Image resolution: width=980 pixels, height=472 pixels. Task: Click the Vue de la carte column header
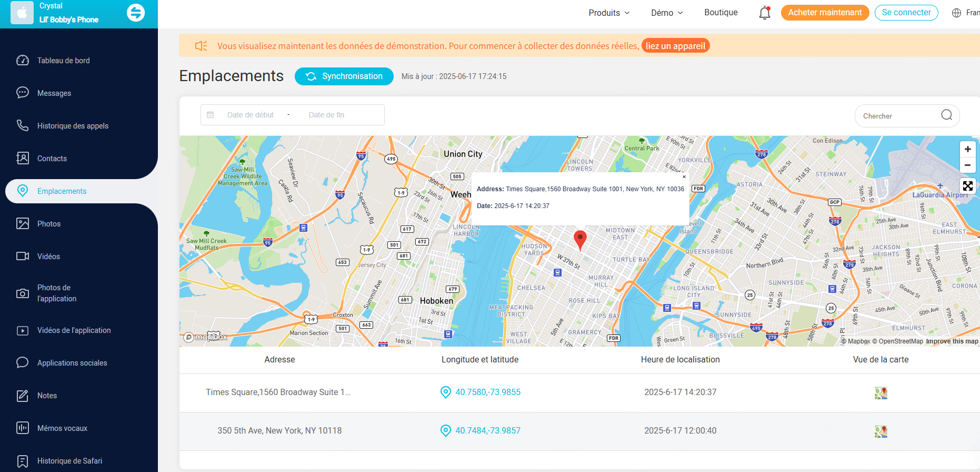pos(881,359)
